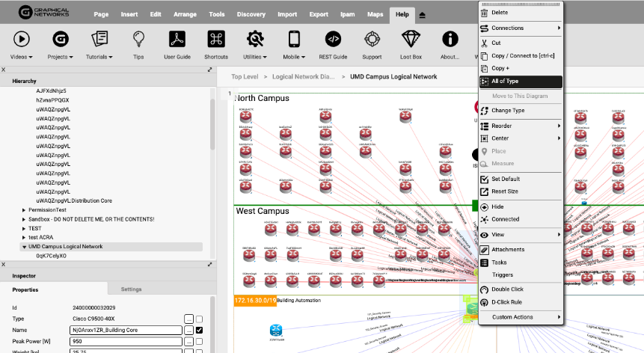This screenshot has height=353, width=644.
Task: Choose Change Type from the context menu
Action: (508, 111)
